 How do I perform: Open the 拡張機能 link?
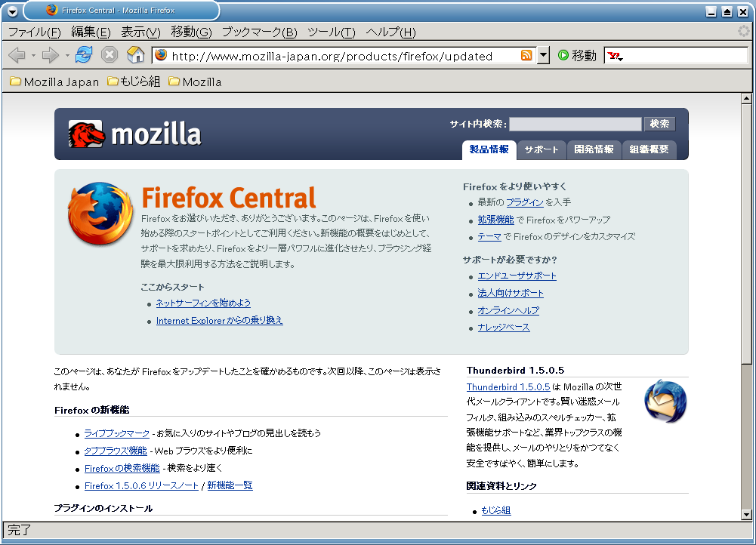point(495,220)
